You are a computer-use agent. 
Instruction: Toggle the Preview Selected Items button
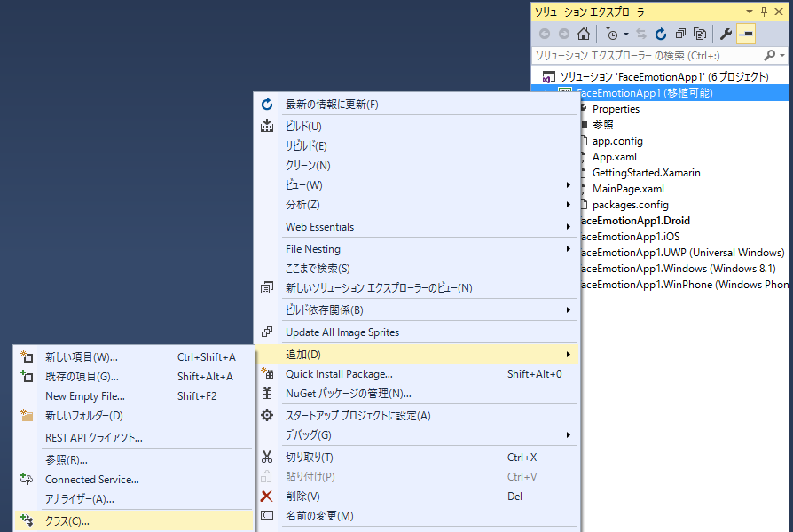[746, 34]
